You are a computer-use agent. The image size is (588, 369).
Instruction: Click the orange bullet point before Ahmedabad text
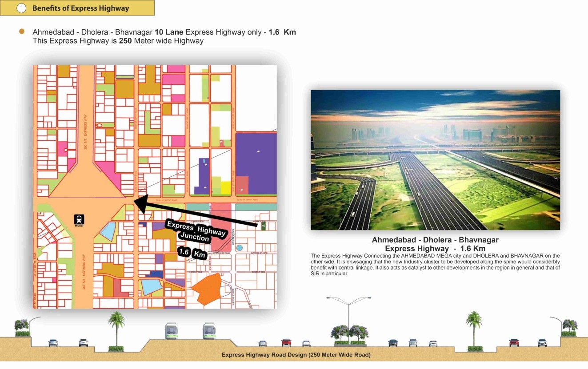(x=22, y=32)
